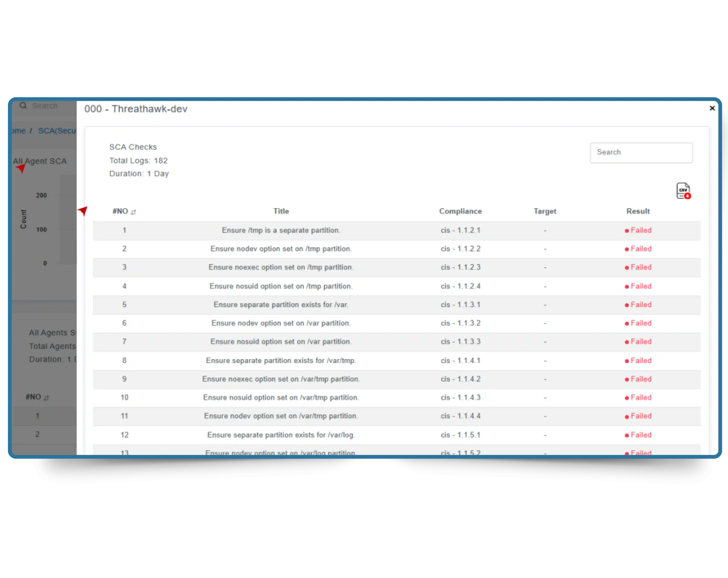Click the Title column header
This screenshot has width=728, height=578.
tap(281, 211)
